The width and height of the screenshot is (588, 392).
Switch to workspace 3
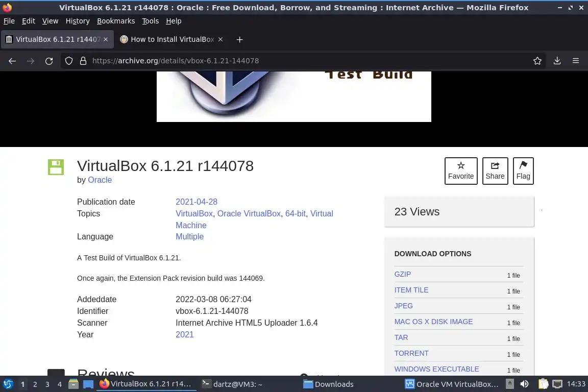pos(47,384)
